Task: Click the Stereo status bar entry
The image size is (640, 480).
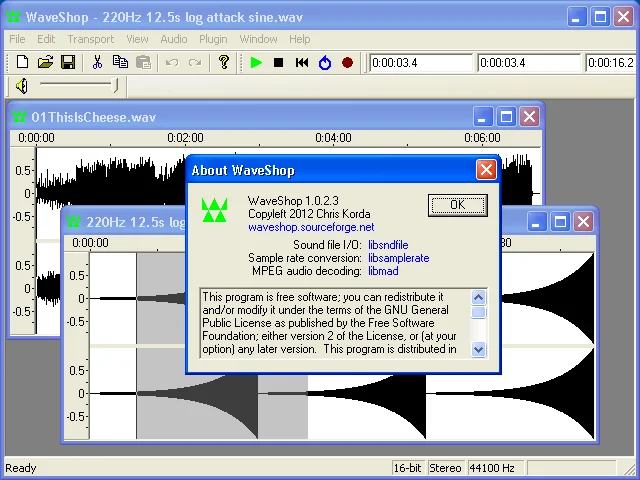Action: tap(445, 468)
